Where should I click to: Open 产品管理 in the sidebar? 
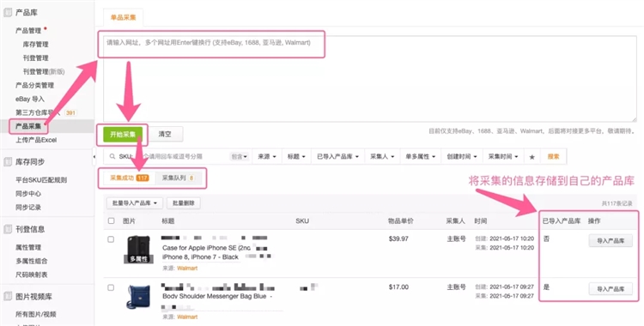28,30
